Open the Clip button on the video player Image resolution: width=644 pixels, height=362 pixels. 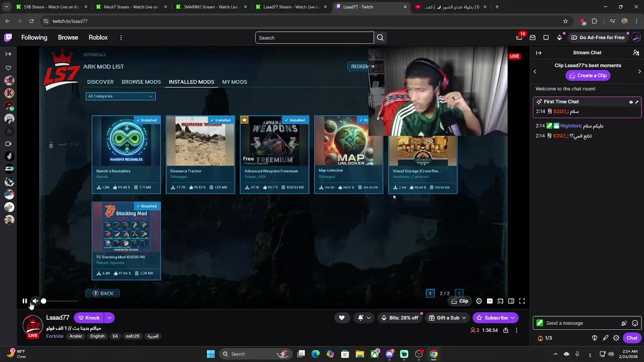point(460,301)
